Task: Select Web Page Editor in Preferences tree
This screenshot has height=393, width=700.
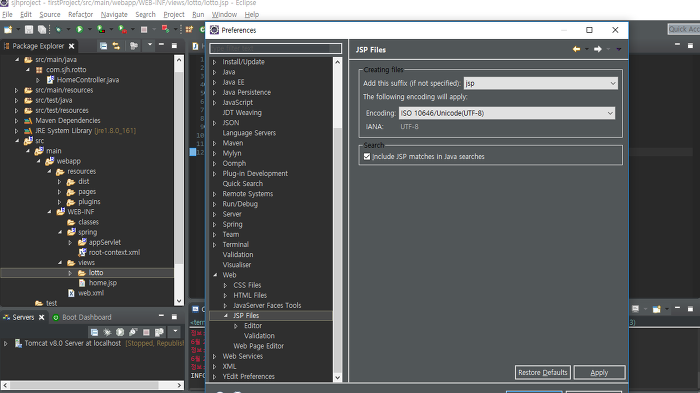Action: point(258,346)
